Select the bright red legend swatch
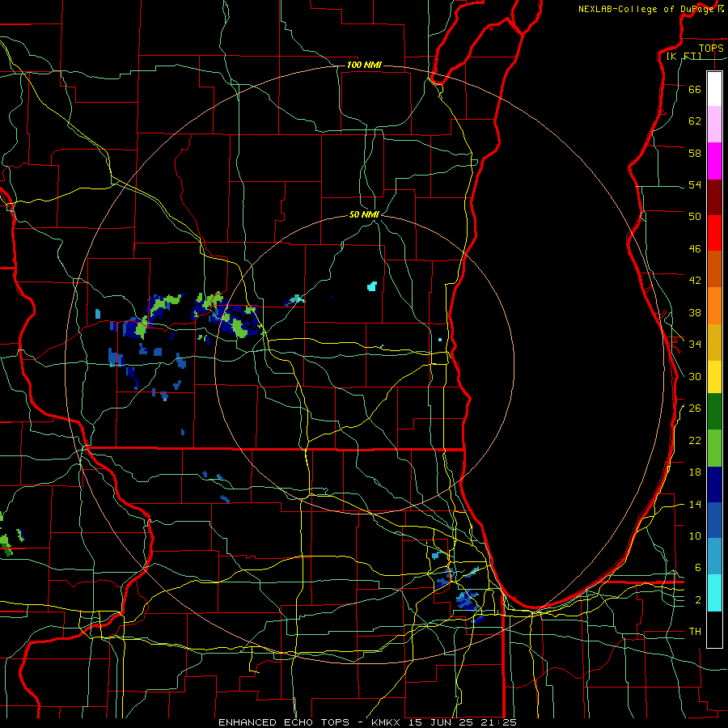The width and height of the screenshot is (728, 728). [714, 233]
